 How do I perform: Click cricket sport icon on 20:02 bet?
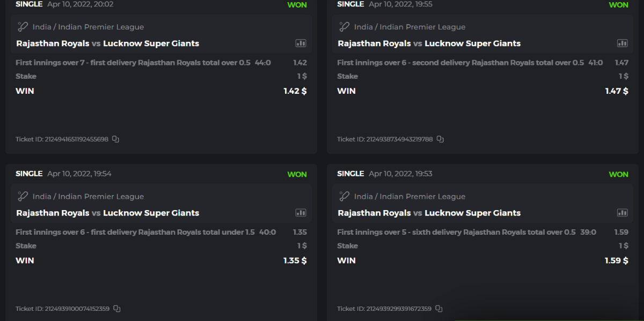click(x=23, y=27)
